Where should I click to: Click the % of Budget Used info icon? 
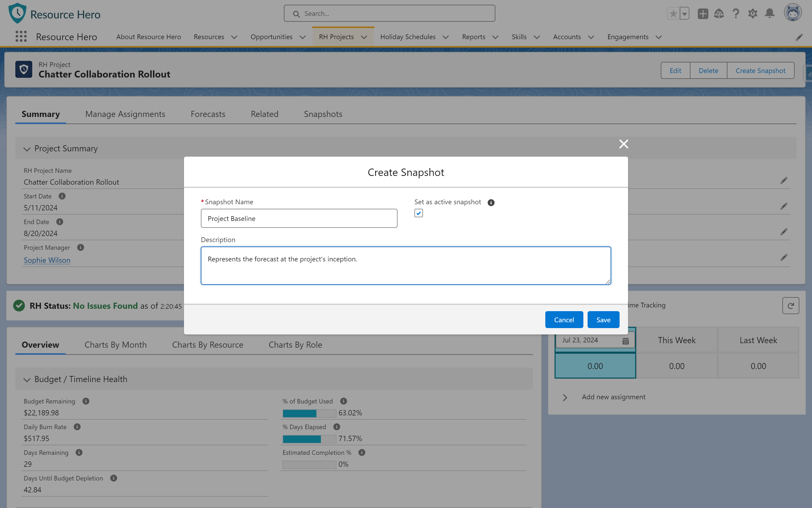(344, 401)
